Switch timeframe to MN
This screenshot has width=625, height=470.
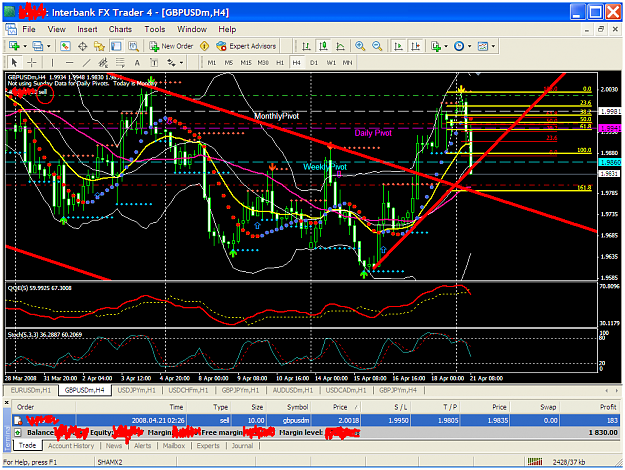[x=348, y=63]
